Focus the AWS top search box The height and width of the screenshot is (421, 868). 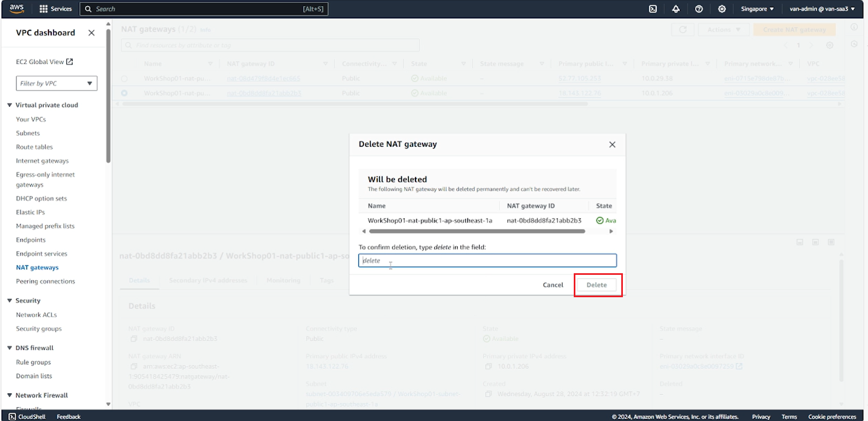pos(204,9)
